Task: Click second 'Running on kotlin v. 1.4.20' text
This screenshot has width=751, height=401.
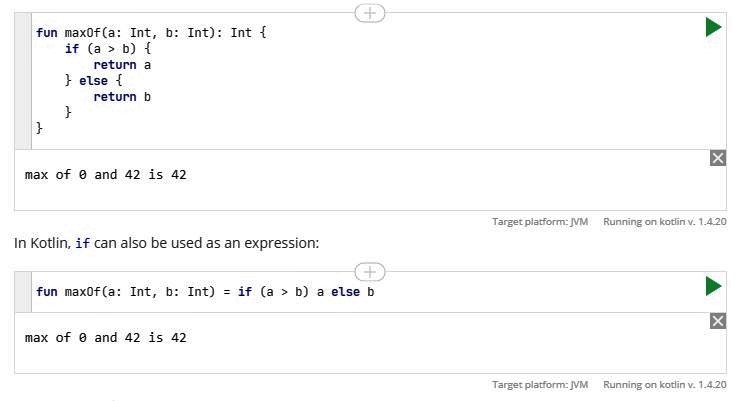Action: [665, 384]
